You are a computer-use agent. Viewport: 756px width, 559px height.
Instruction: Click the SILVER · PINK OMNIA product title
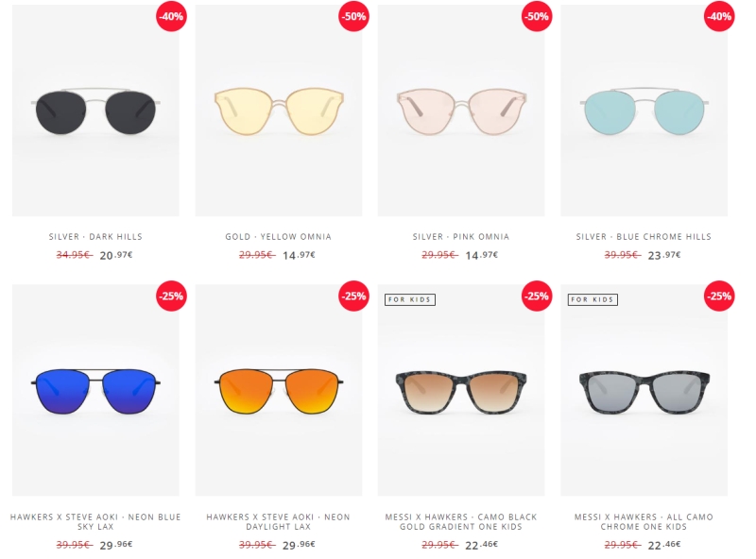[x=461, y=237]
